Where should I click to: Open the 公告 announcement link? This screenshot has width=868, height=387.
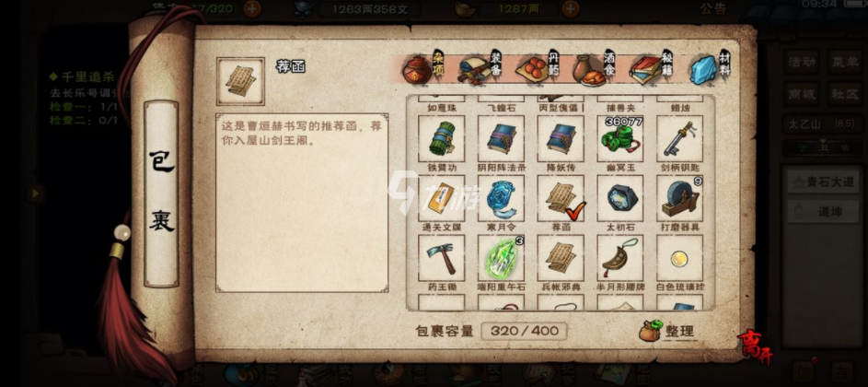pyautogui.click(x=713, y=9)
